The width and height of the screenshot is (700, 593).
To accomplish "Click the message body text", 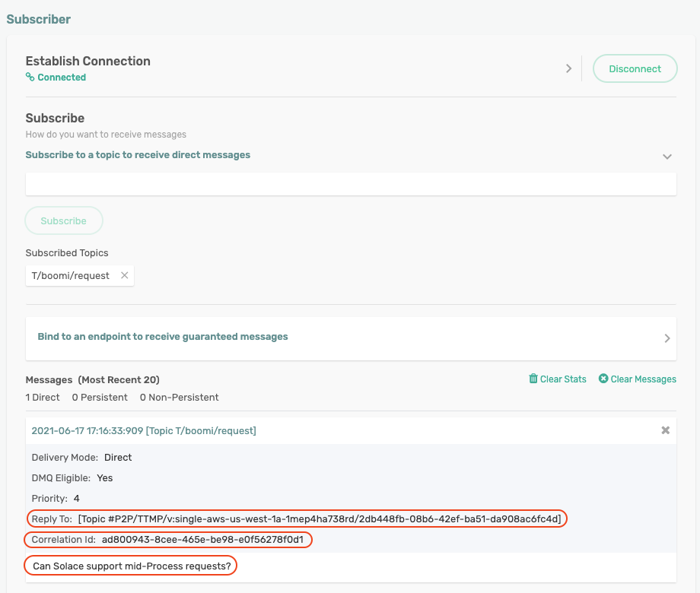I will [x=130, y=566].
